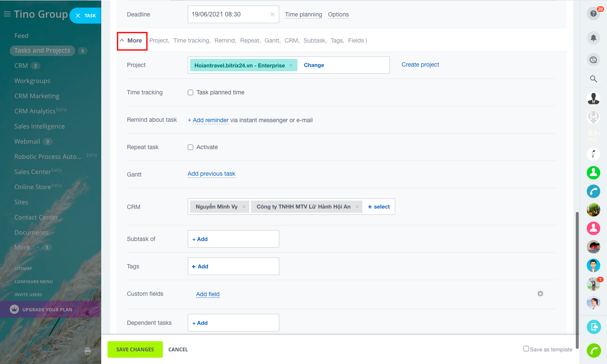Image resolution: width=607 pixels, height=364 pixels.
Task: Open CRM Analytics in the sidebar
Action: click(x=35, y=111)
